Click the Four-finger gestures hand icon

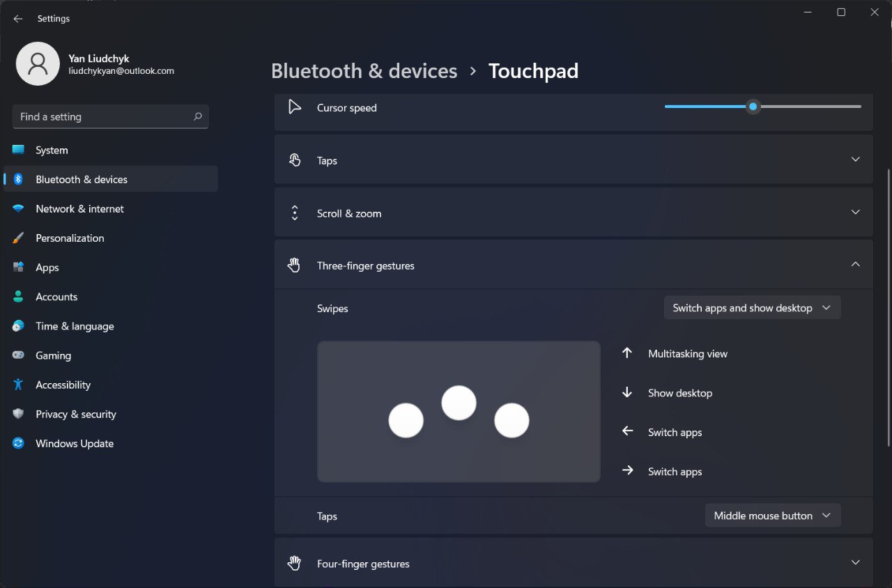tap(295, 563)
